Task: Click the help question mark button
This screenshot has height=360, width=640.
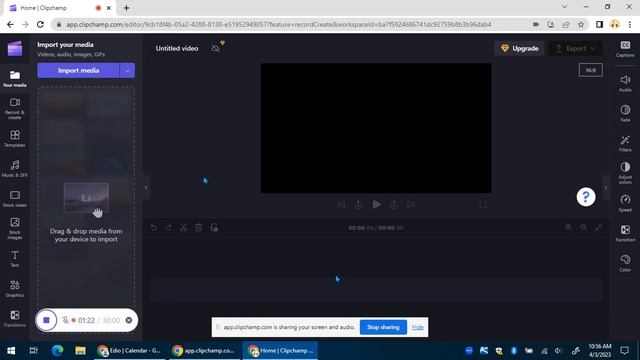Action: point(586,197)
